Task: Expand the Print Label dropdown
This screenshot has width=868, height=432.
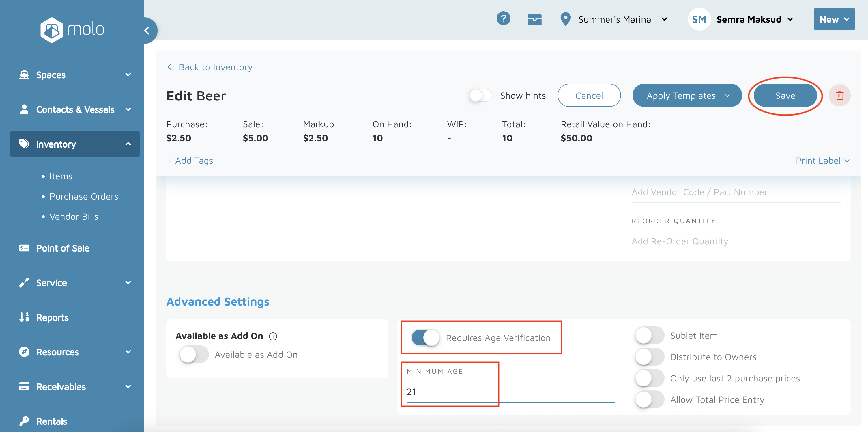Action: (x=822, y=161)
